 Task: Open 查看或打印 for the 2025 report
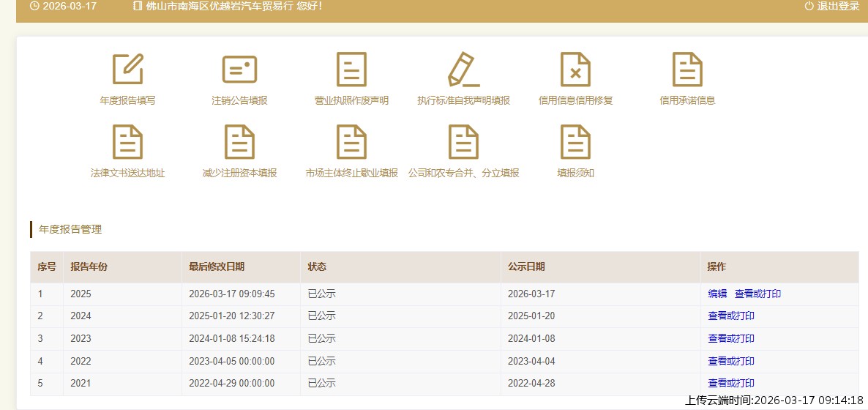[757, 294]
